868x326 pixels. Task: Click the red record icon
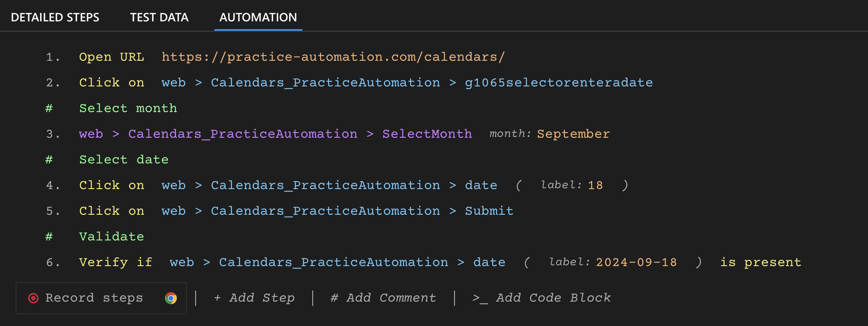[x=33, y=298]
